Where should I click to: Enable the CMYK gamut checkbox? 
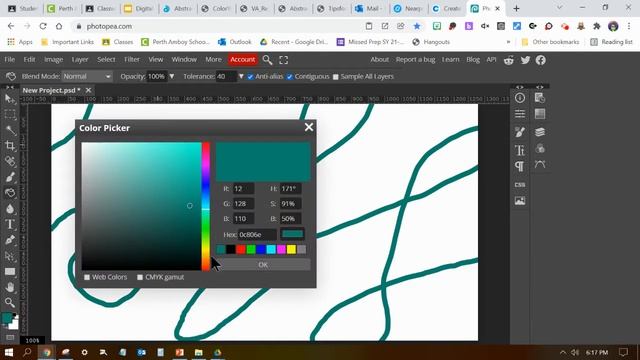pyautogui.click(x=140, y=277)
